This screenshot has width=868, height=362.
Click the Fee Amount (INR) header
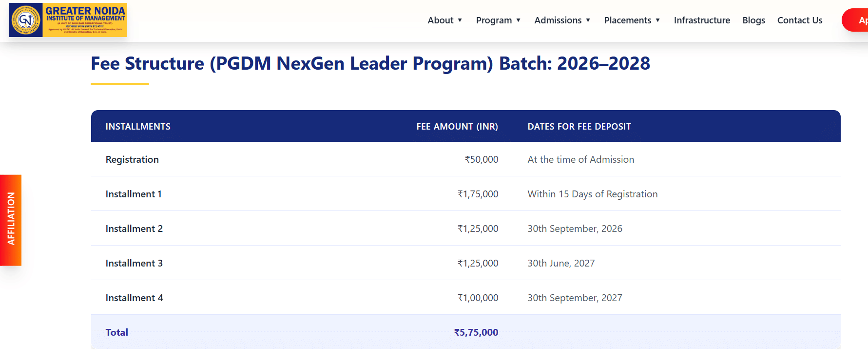coord(457,127)
